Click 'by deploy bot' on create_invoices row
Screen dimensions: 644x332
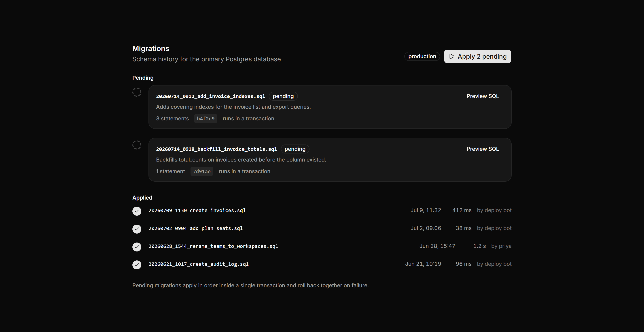point(494,210)
